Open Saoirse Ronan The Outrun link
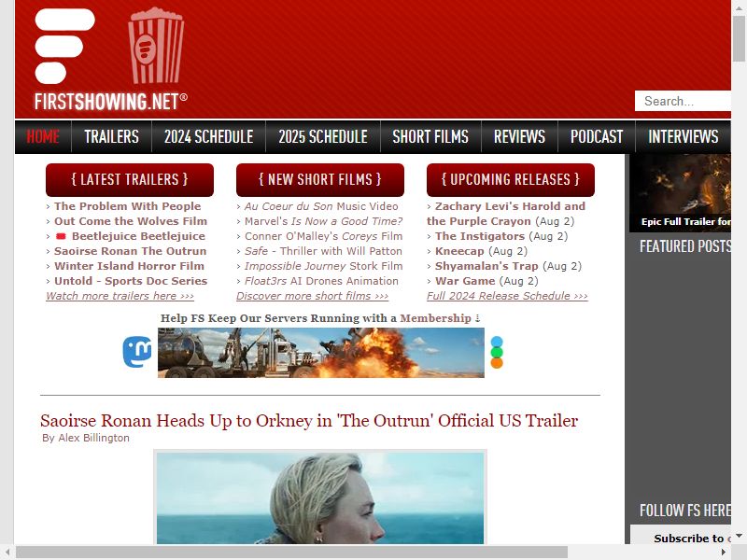The height and width of the screenshot is (560, 747). (x=131, y=251)
